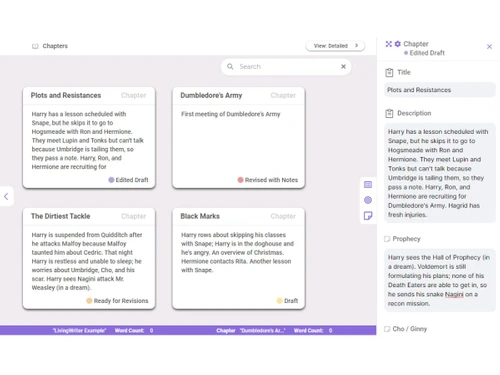
Task: Click 'Revised with Notes' status text
Action: pos(271,180)
